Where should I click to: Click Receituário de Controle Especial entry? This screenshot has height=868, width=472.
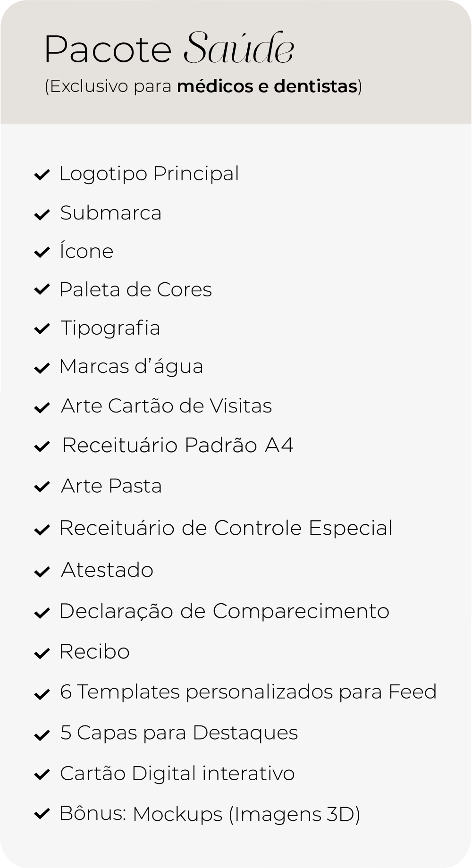226,528
